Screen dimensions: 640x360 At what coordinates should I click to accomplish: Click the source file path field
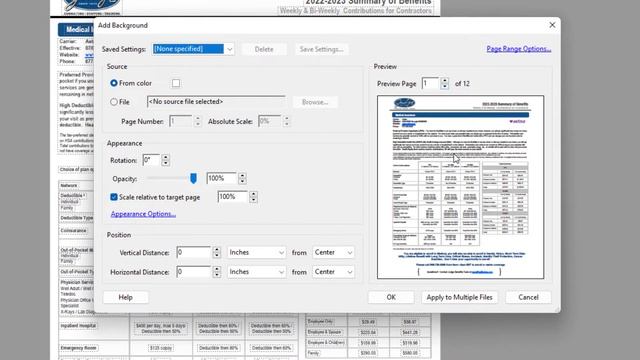coord(216,102)
